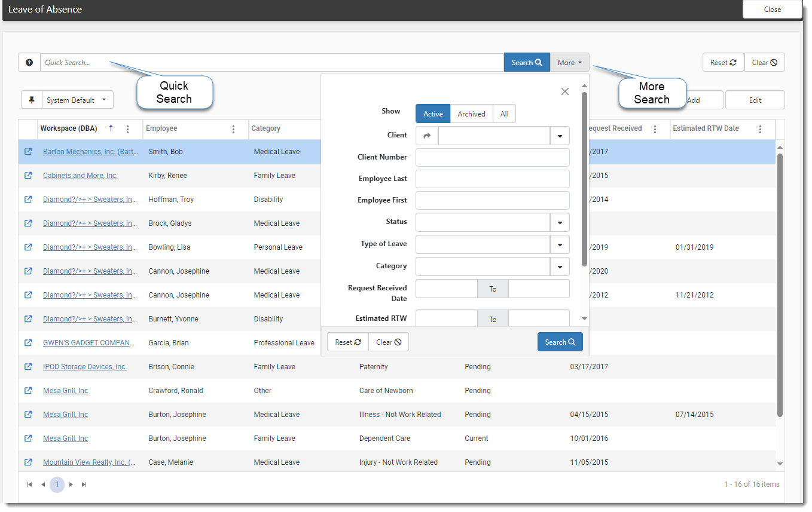
Task: Click Care of Newborn cell
Action: click(x=386, y=391)
